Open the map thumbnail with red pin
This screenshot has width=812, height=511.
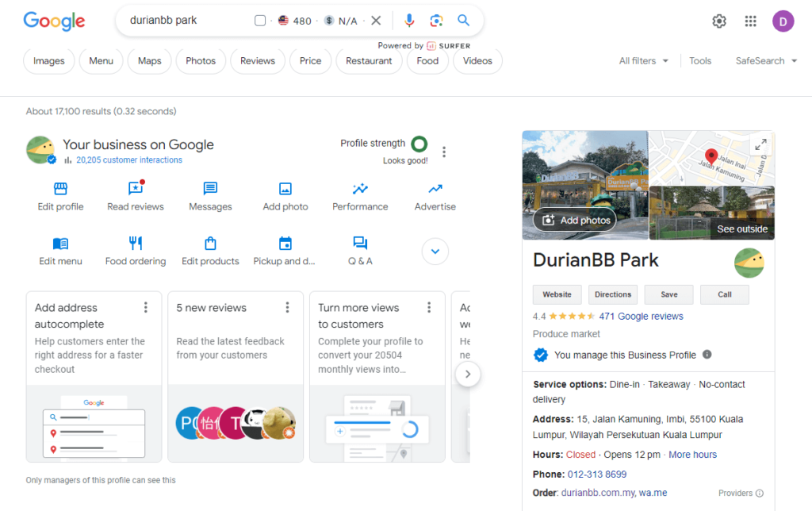click(x=712, y=158)
